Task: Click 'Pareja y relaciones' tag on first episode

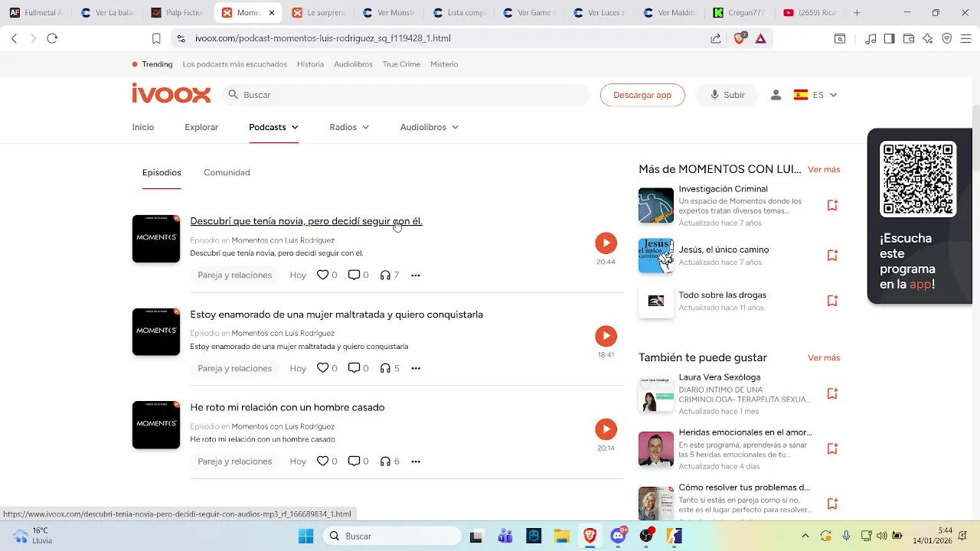Action: pos(235,275)
